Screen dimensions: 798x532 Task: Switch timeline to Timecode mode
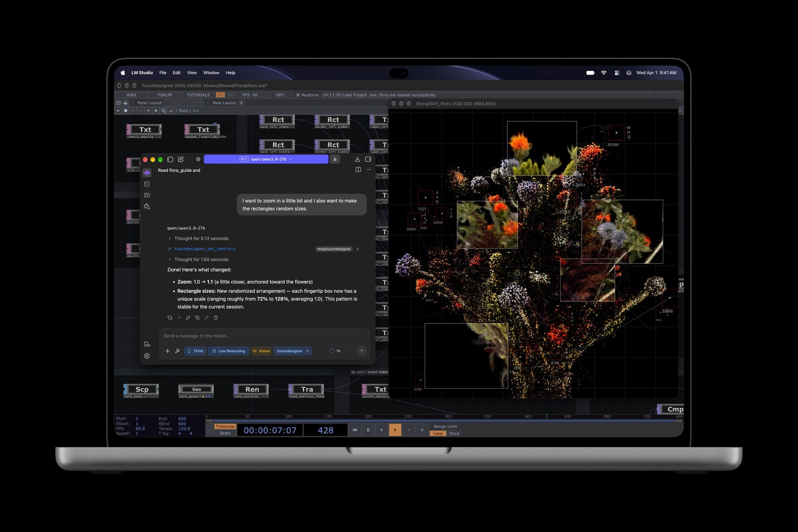(x=225, y=427)
